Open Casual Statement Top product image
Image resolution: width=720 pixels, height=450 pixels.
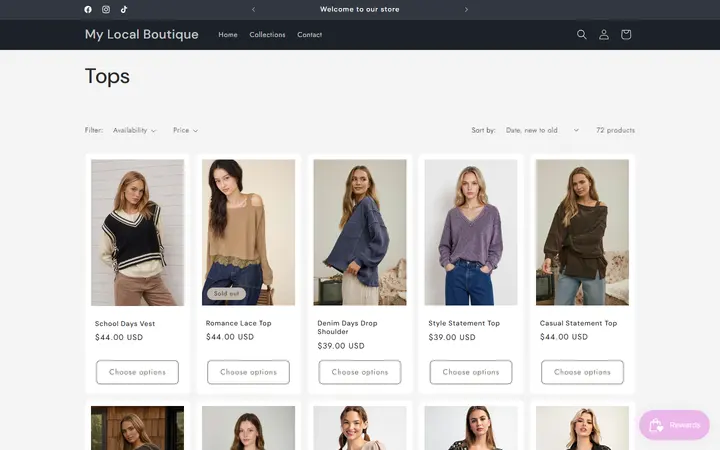[582, 232]
